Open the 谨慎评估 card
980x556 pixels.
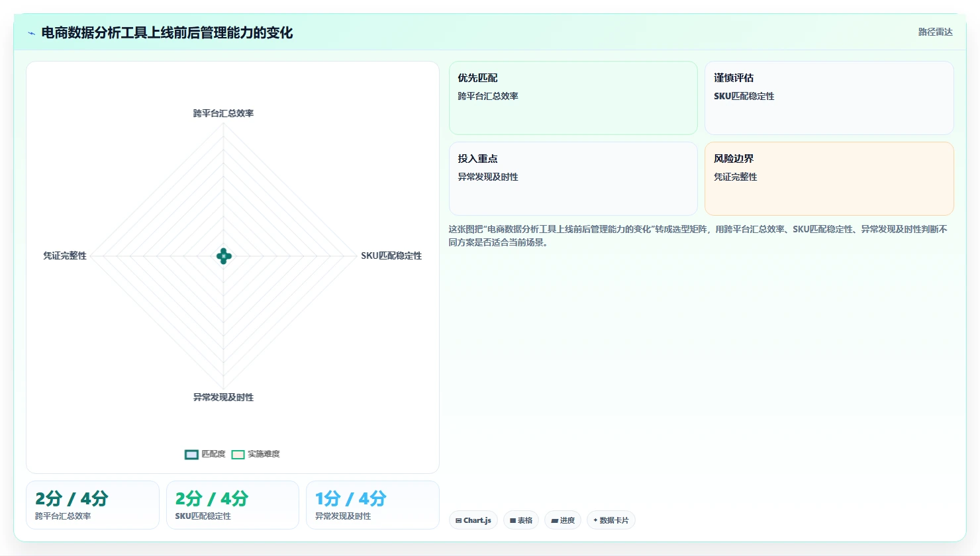point(829,98)
